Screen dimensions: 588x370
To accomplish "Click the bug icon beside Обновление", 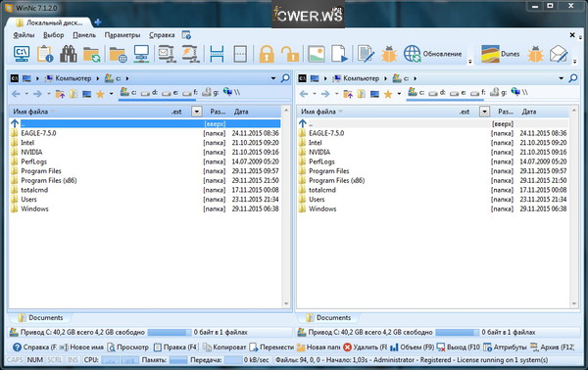I will pyautogui.click(x=389, y=54).
